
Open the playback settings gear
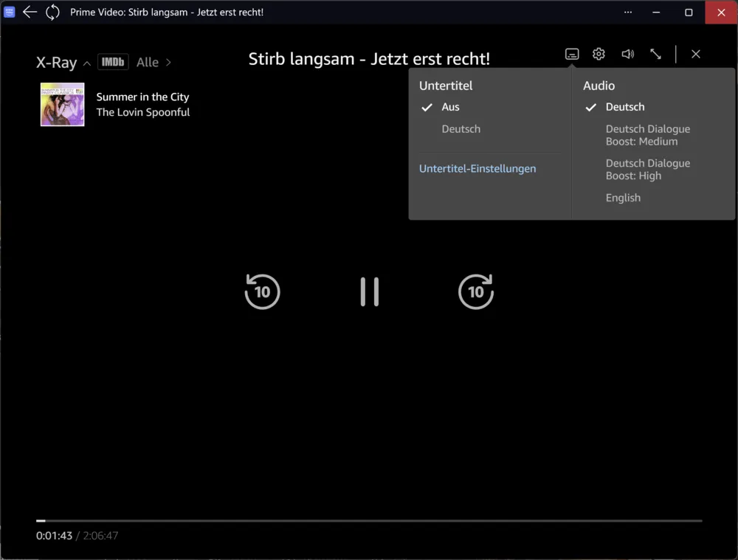click(x=599, y=54)
